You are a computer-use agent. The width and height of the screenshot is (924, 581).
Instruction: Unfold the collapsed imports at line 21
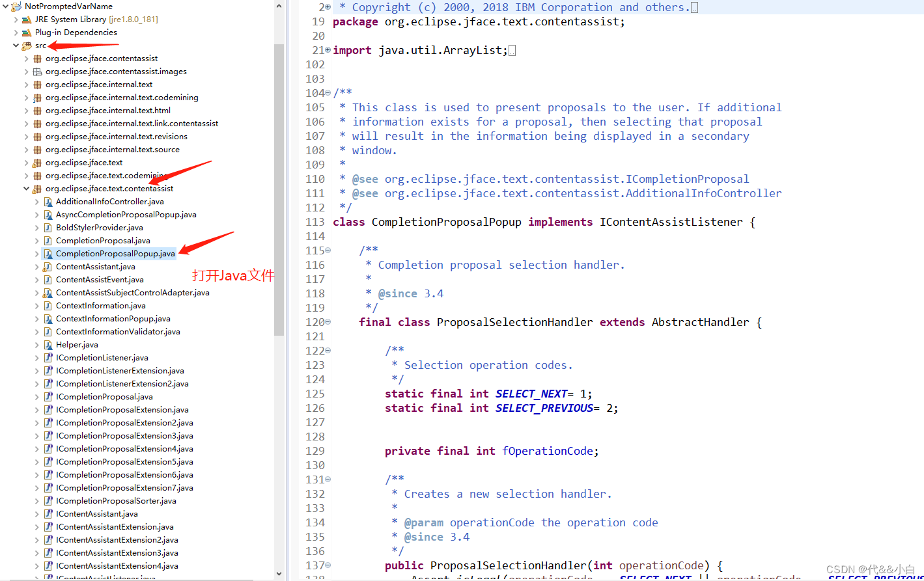328,50
